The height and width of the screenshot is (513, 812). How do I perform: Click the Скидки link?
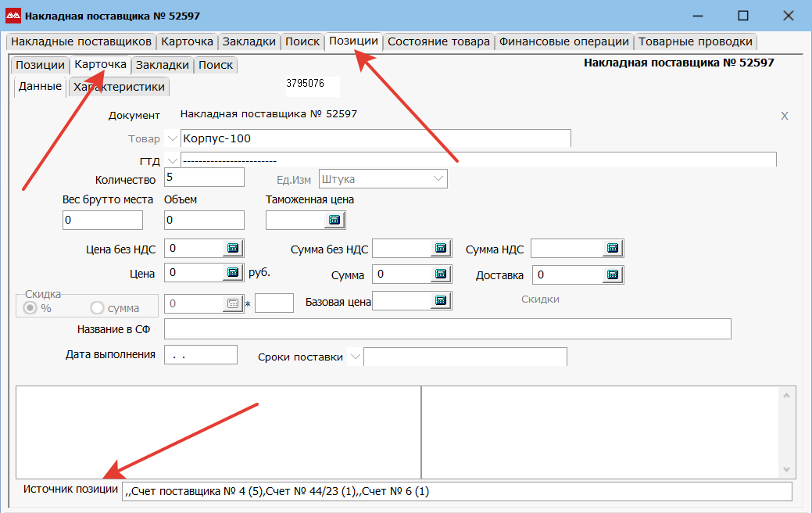tap(540, 300)
